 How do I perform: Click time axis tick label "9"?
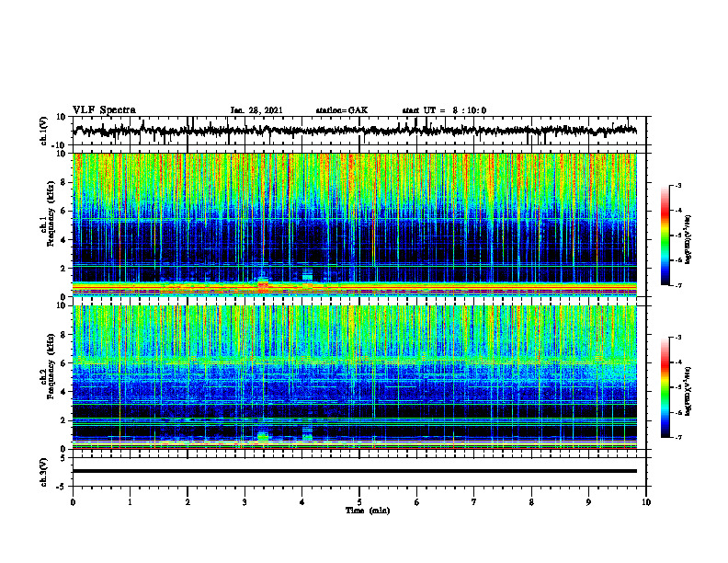point(588,502)
